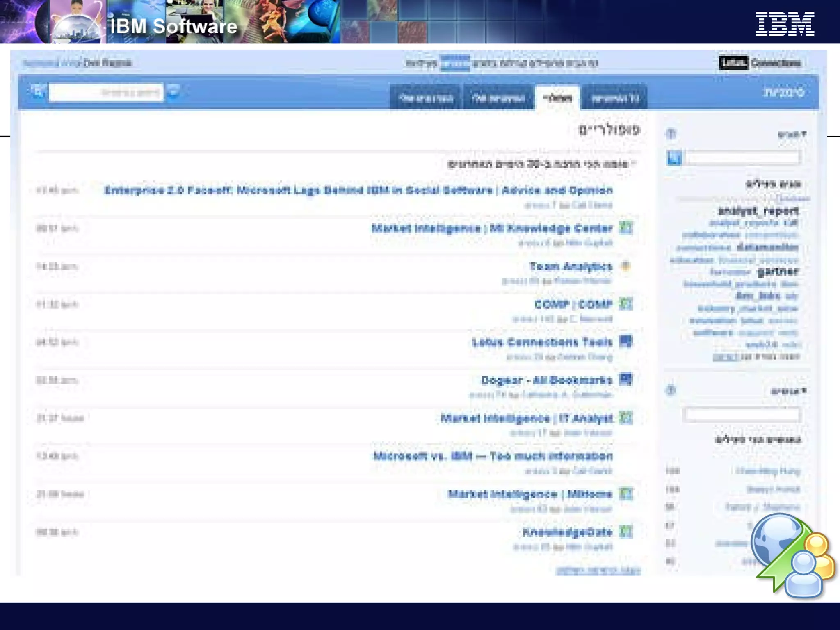Click icon beside Market Intelligence | MI Knowledge Center
Viewport: 840px width, 630px height.
(x=625, y=228)
